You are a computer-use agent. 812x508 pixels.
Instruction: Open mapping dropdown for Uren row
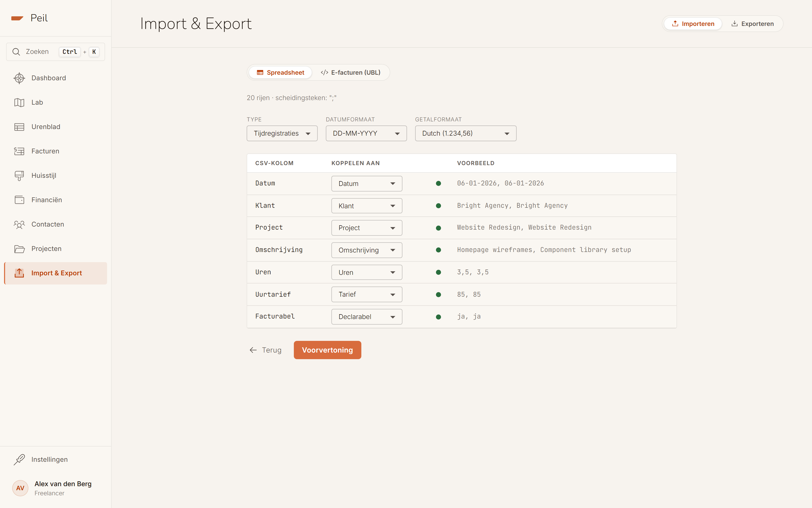pos(367,273)
